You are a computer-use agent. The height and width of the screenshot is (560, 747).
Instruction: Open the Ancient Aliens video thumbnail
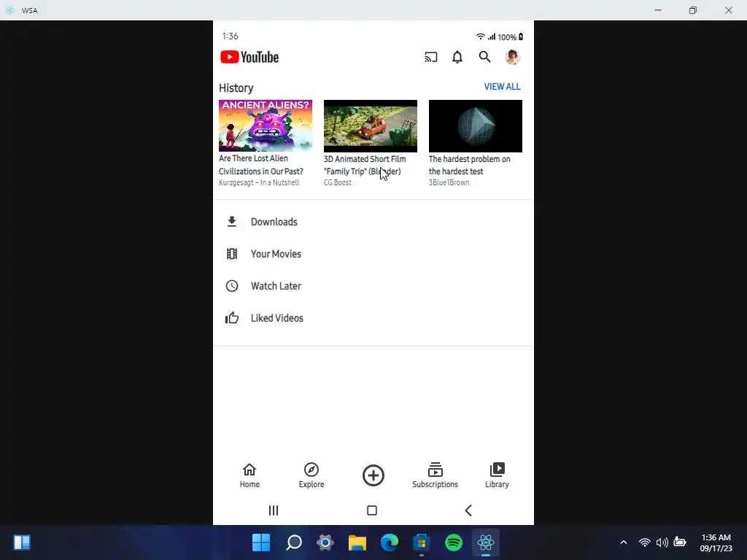tap(266, 125)
